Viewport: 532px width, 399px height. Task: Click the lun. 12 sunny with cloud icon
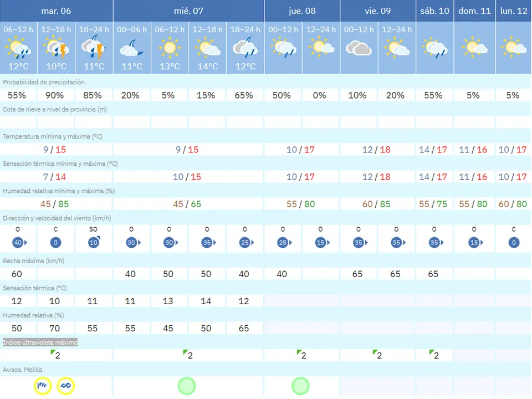[x=514, y=48]
